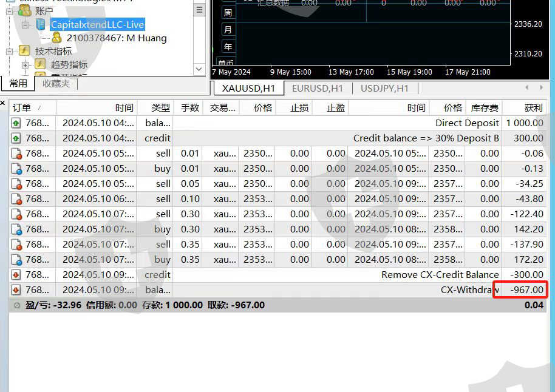Click the icon of the 142.20 buy order
555x392 pixels.
pyautogui.click(x=16, y=229)
